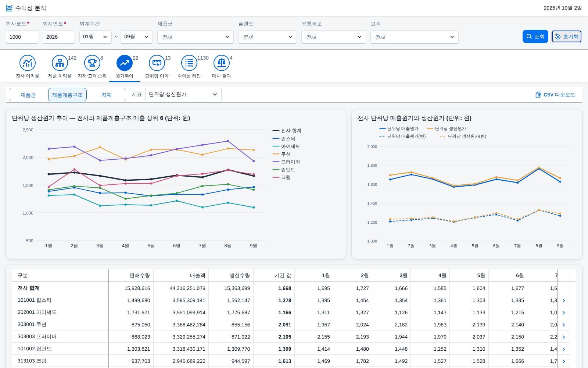
Task: Click the 회계연도 input field
Action: pos(59,37)
